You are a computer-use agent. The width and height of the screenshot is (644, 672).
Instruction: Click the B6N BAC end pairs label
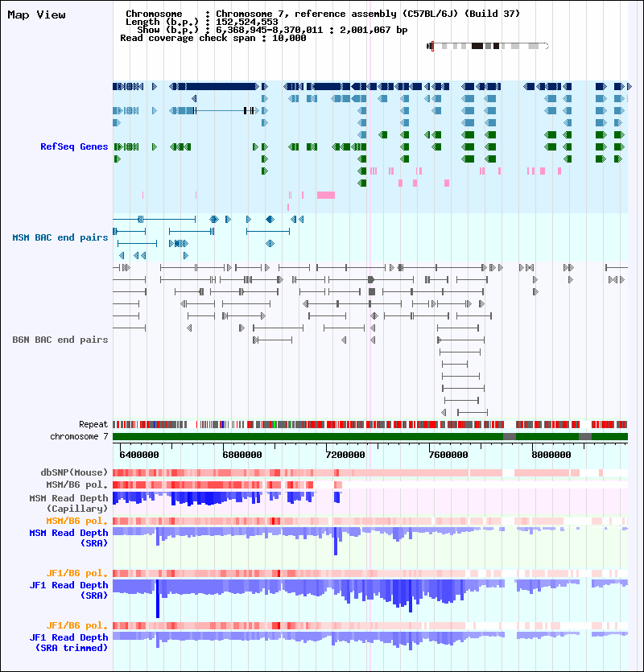click(x=60, y=340)
